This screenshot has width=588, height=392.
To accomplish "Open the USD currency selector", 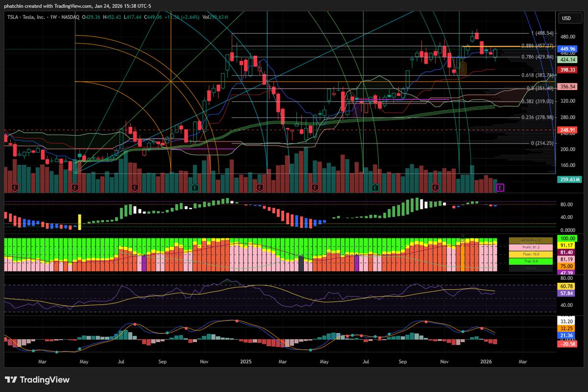I will point(570,18).
